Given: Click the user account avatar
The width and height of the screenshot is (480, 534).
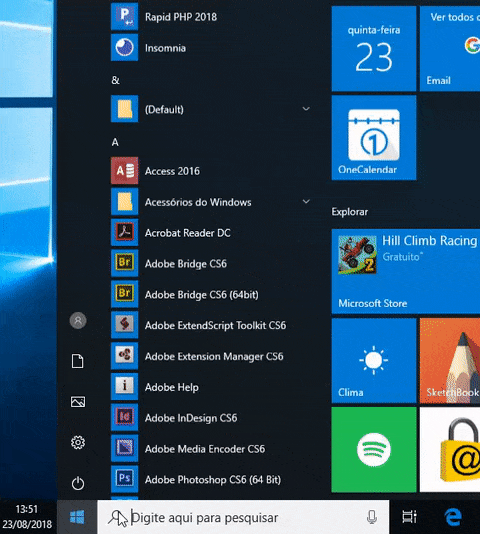Looking at the screenshot, I should tap(78, 320).
